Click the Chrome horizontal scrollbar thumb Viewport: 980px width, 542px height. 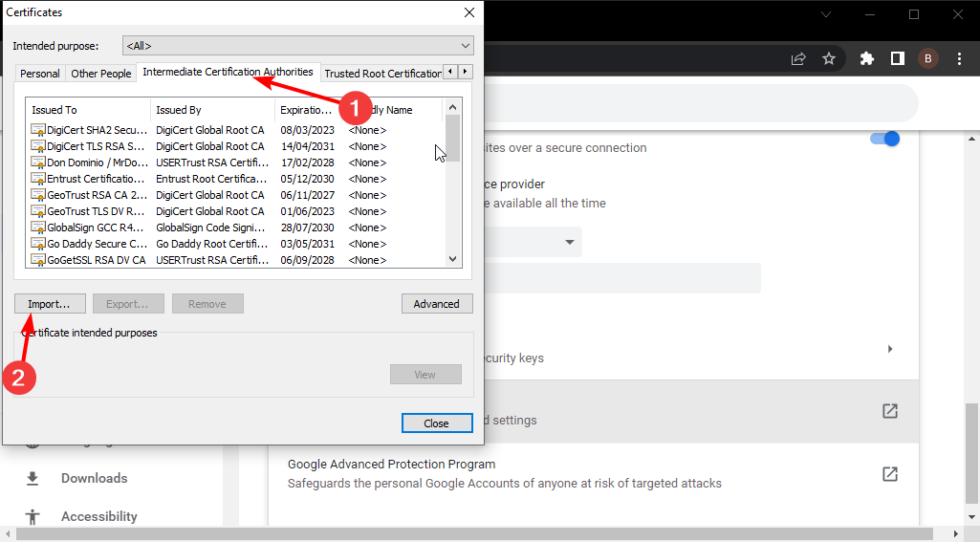(474, 533)
